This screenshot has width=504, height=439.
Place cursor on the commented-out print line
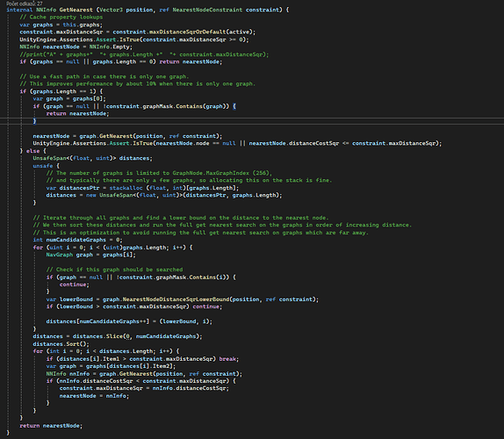click(144, 54)
